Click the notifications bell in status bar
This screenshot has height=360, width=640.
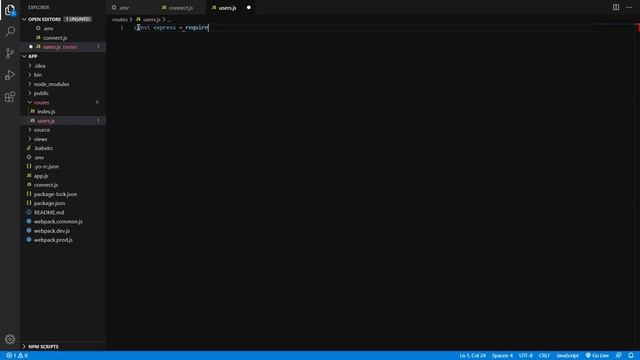[631, 356]
